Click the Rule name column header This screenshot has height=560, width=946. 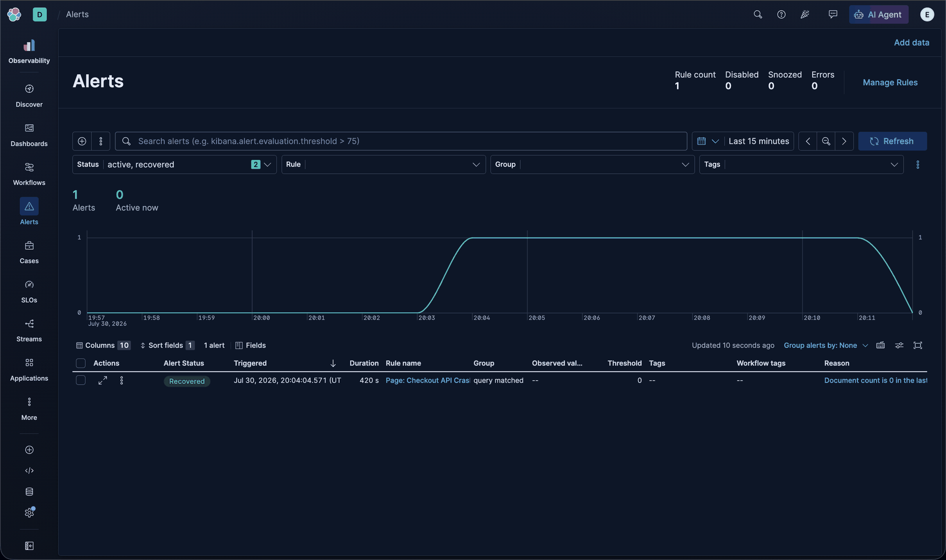[x=403, y=363]
